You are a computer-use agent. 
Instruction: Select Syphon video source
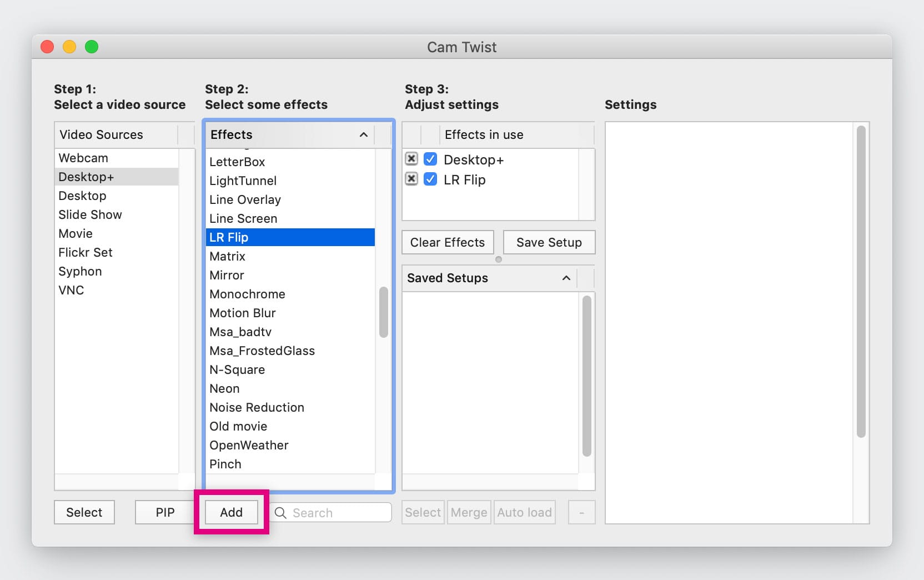[x=116, y=271]
